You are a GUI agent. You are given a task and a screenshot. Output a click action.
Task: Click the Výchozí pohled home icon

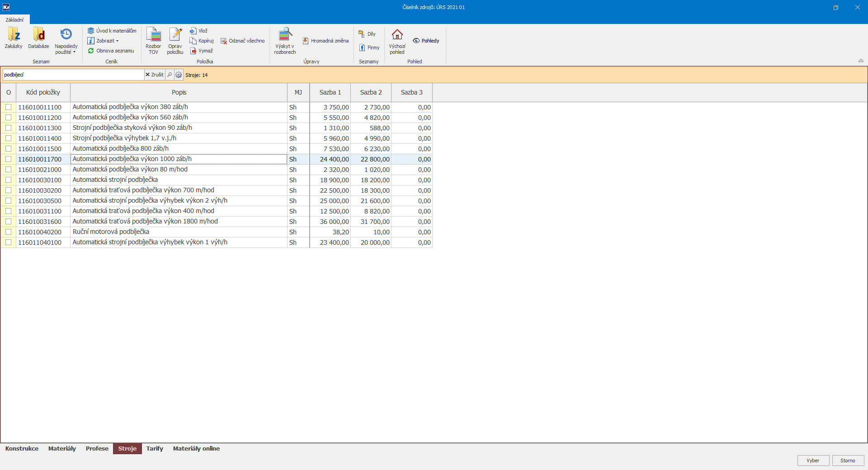[x=397, y=35]
